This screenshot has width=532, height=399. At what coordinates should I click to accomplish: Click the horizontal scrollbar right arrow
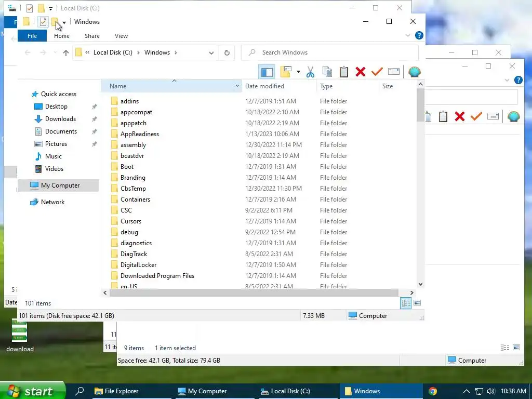(x=411, y=293)
